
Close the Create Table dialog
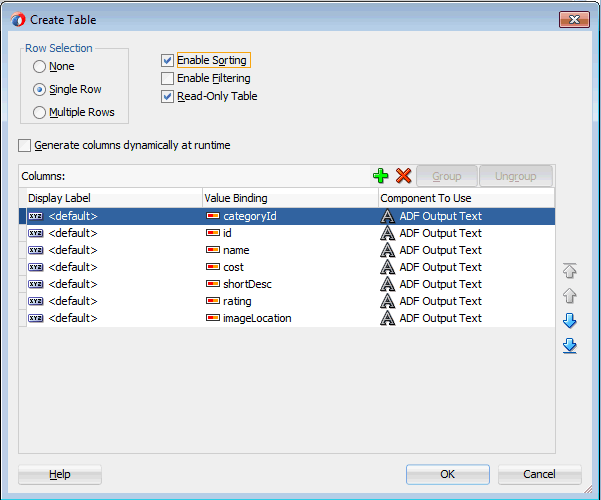pos(574,20)
